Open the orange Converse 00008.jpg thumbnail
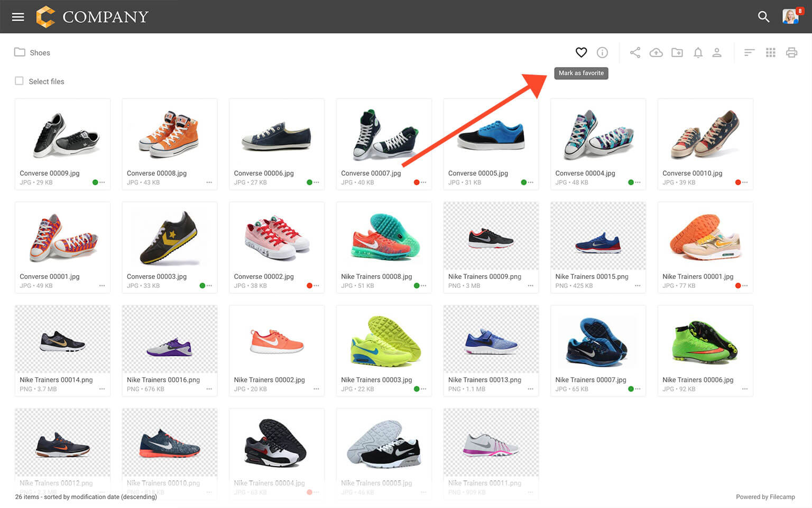812x508 pixels. 170,132
